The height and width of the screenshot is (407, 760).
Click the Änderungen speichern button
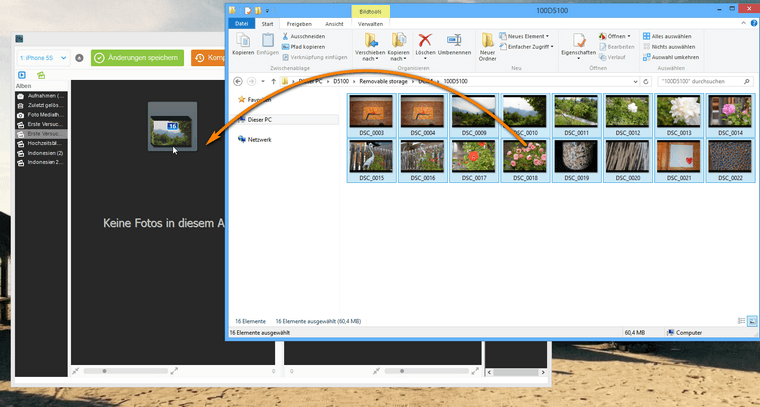coord(137,58)
